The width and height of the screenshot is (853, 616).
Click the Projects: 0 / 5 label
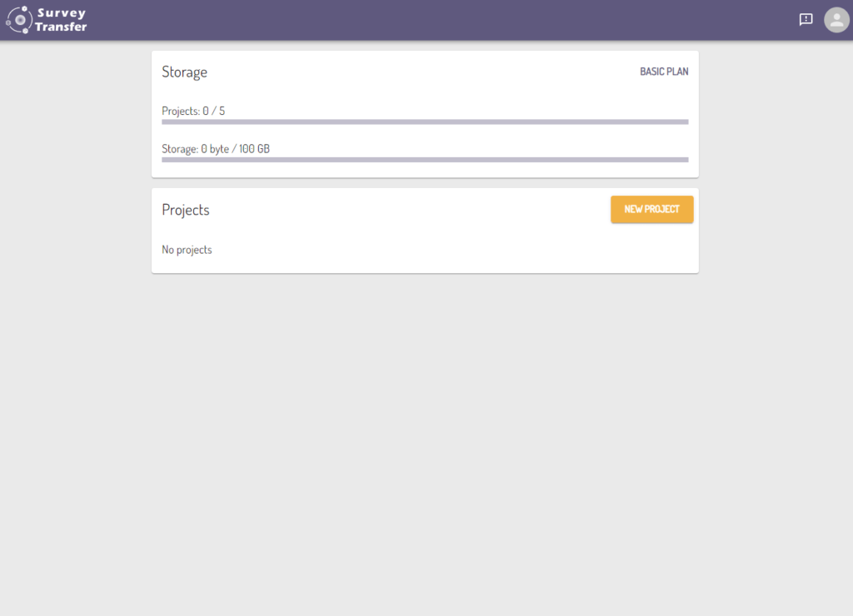point(193,111)
